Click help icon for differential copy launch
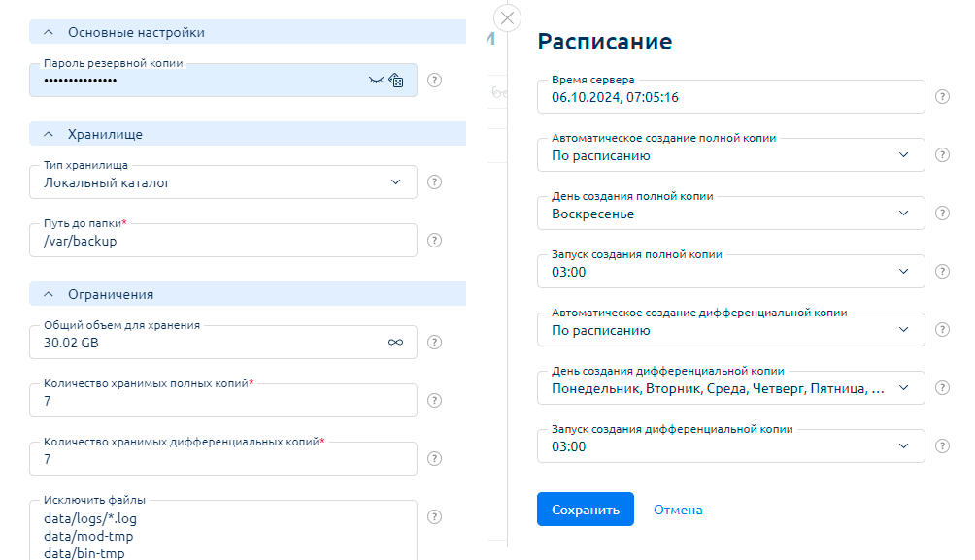This screenshot has height=560, width=975. (x=942, y=446)
